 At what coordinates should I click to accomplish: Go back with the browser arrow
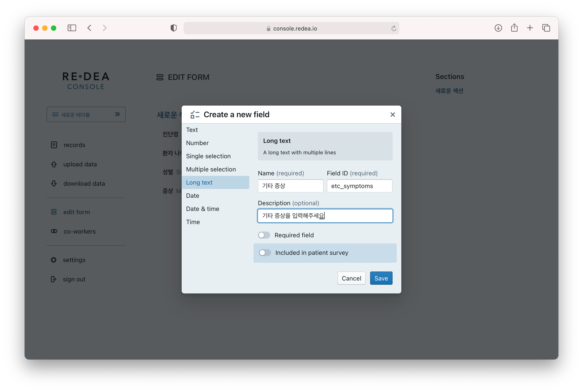pos(89,28)
